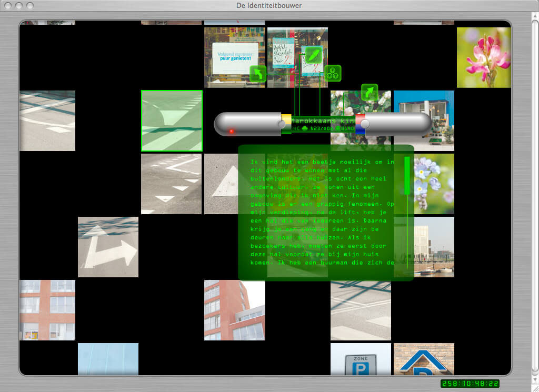
Task: Click the left capsule's round knob
Action: pos(282,124)
